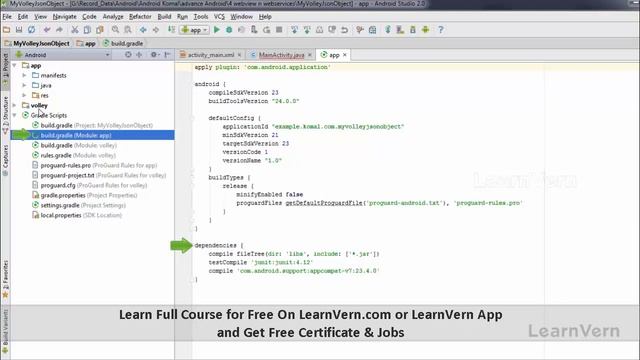Close the activity_main.xml tab
This screenshot has height=360, width=640.
click(240, 55)
